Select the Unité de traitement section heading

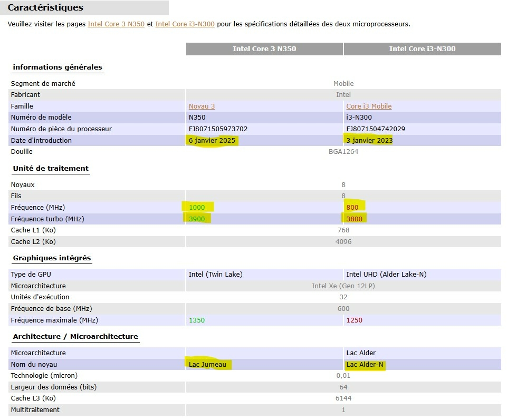click(51, 168)
